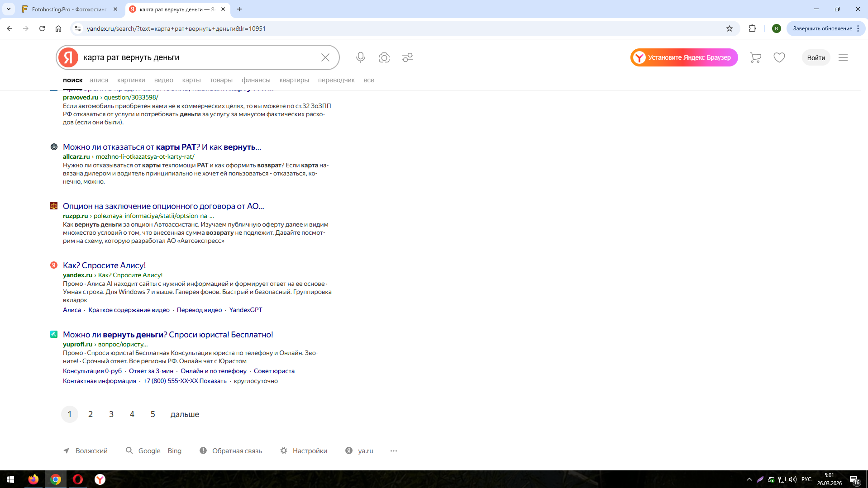Open Настройки in the footer
Image resolution: width=868 pixels, height=488 pixels.
pos(304,451)
